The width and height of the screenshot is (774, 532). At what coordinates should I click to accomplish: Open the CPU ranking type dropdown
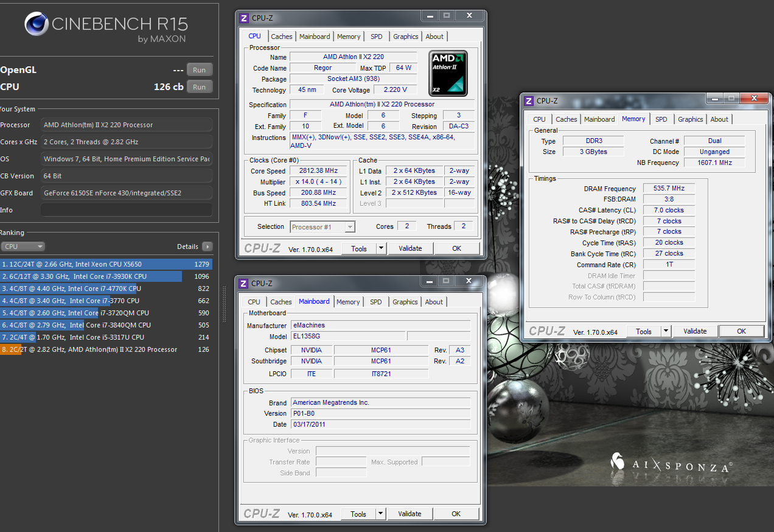tap(23, 247)
